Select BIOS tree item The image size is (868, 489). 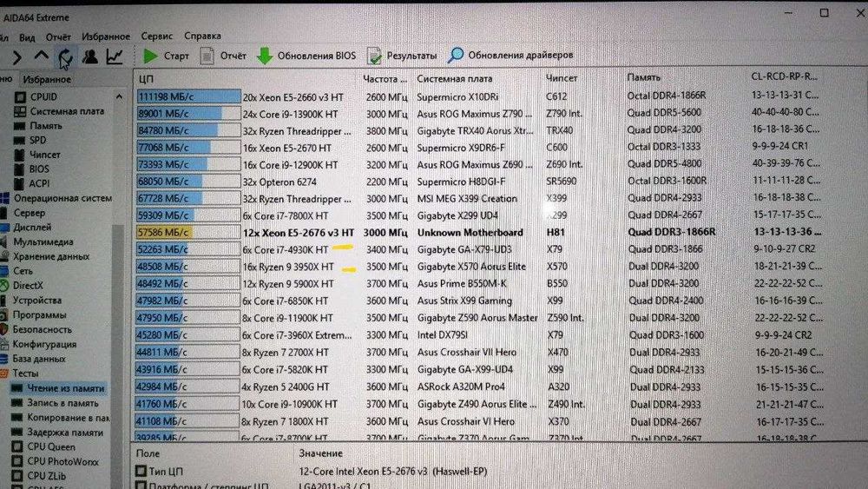pos(32,169)
